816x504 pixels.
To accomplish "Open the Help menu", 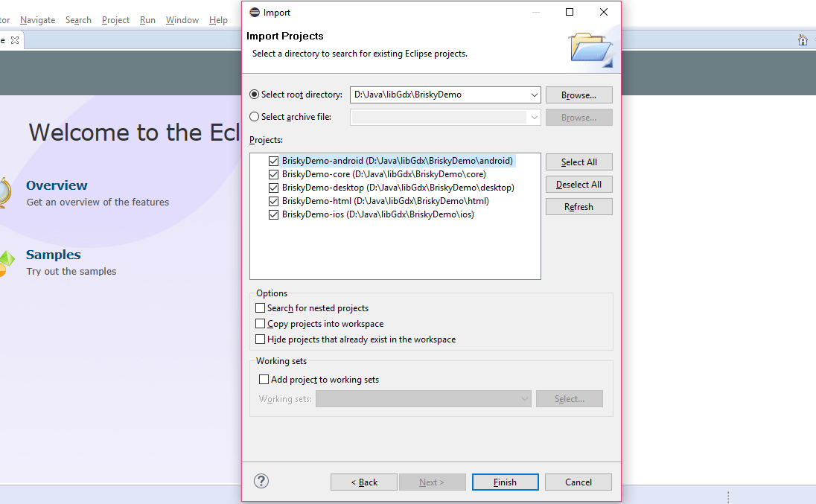I will click(219, 20).
